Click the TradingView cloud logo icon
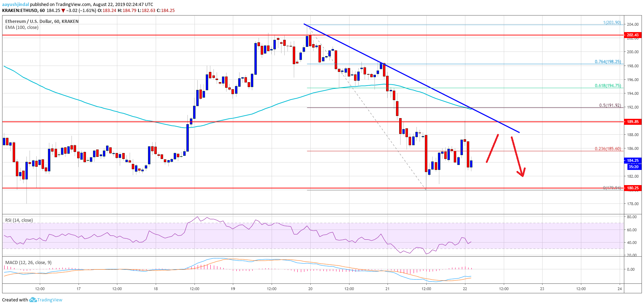Screen dimensions: 644x306 33,300
